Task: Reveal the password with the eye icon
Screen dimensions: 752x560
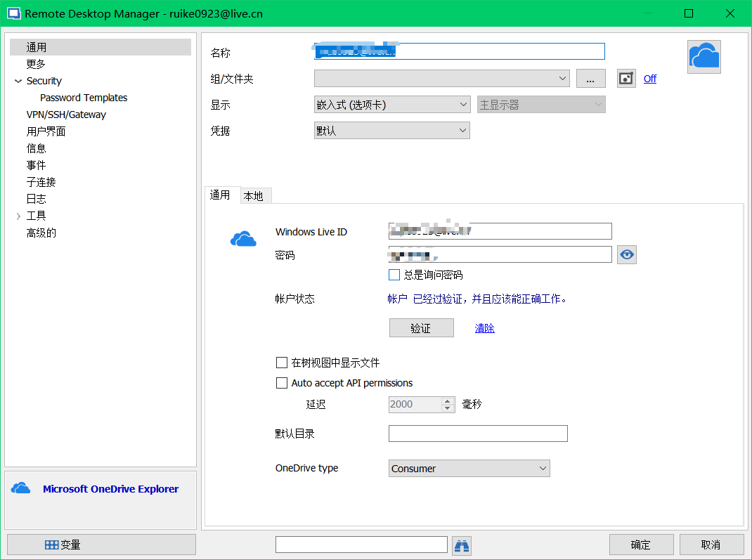Action: point(626,254)
